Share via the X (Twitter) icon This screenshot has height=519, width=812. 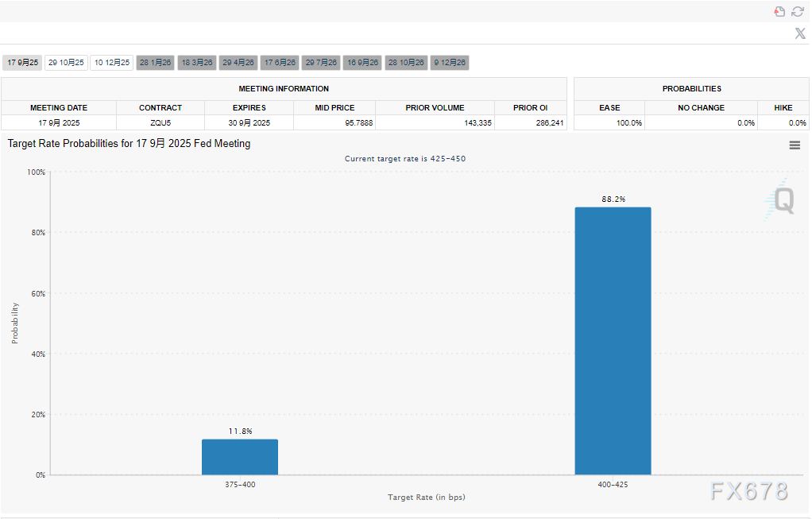(800, 33)
